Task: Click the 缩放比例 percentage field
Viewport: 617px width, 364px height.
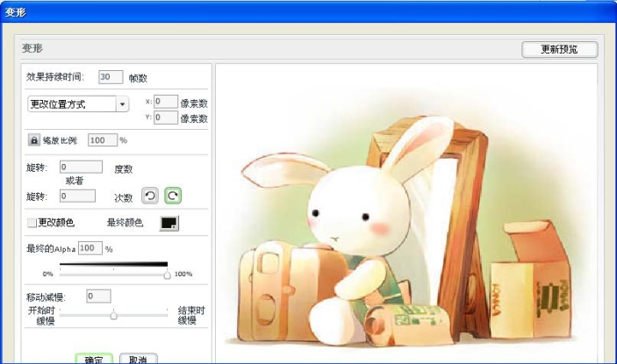Action: (102, 139)
